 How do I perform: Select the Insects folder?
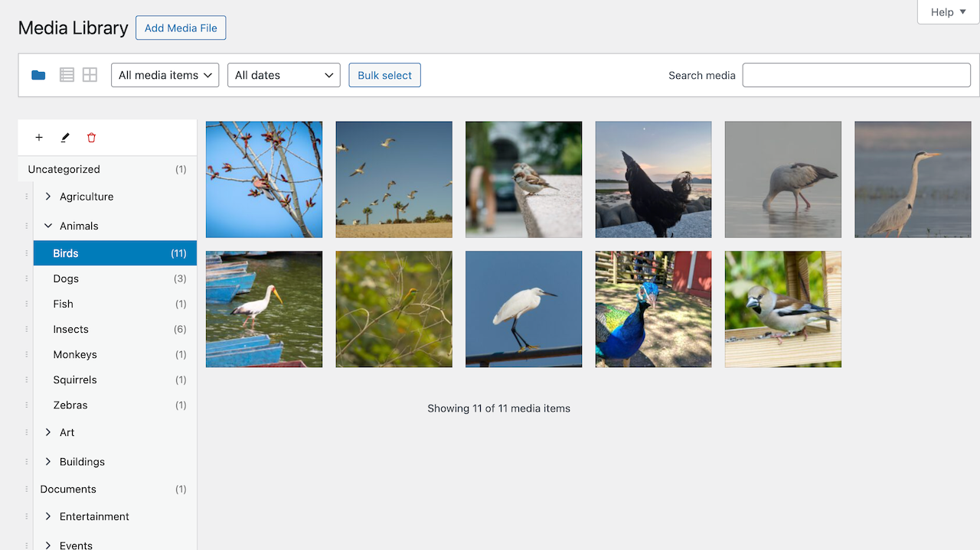tap(115, 329)
